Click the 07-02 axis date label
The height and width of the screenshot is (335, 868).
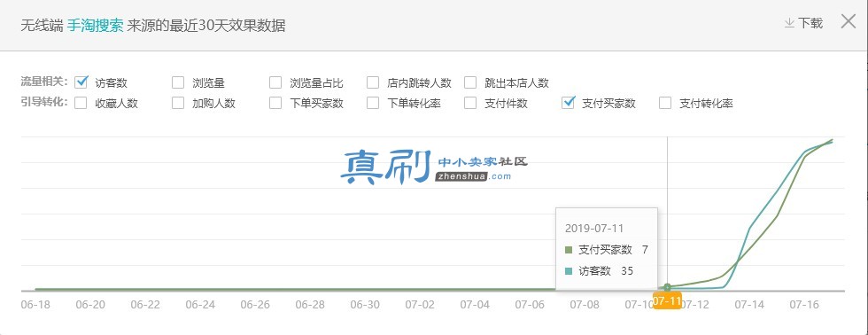(x=420, y=305)
